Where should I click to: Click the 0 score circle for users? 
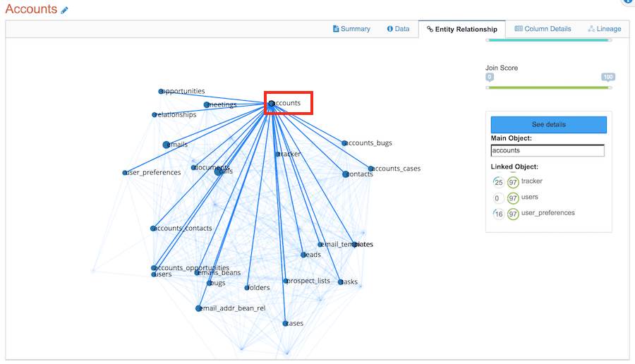tap(498, 198)
